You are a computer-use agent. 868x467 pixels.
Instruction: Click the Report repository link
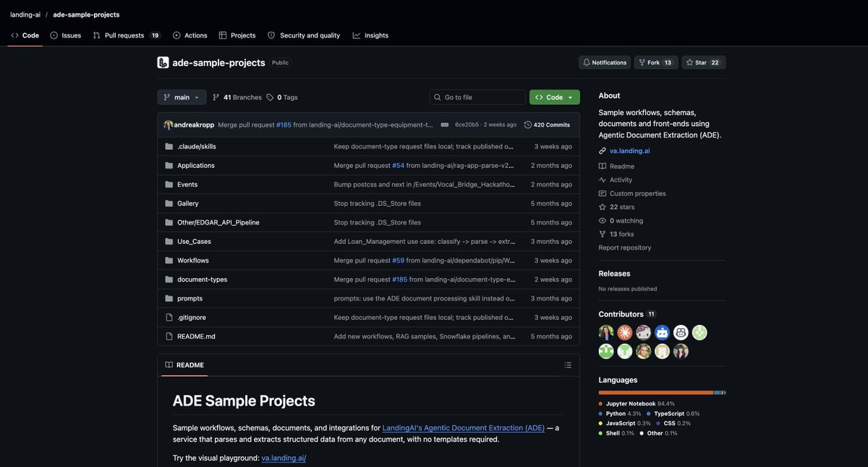pyautogui.click(x=625, y=248)
